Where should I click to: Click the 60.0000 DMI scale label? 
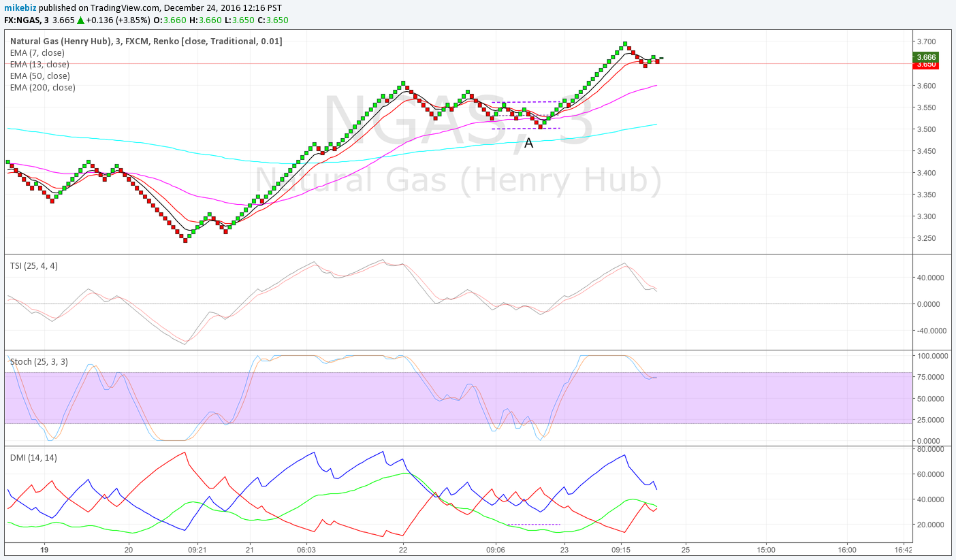click(x=931, y=474)
